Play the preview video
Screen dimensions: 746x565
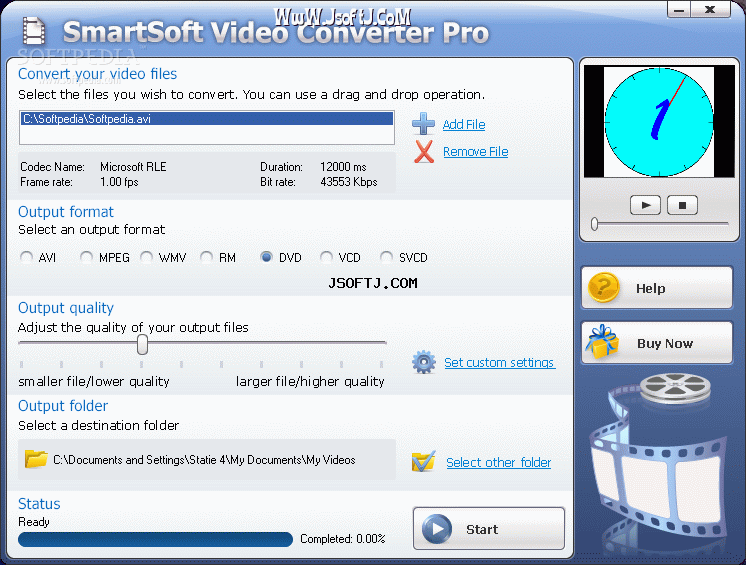coord(645,205)
